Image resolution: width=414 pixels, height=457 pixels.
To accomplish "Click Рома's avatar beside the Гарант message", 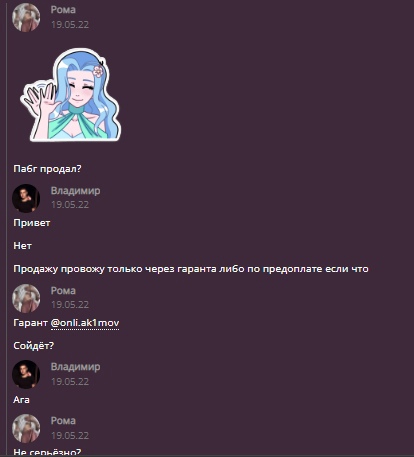I will [26, 298].
